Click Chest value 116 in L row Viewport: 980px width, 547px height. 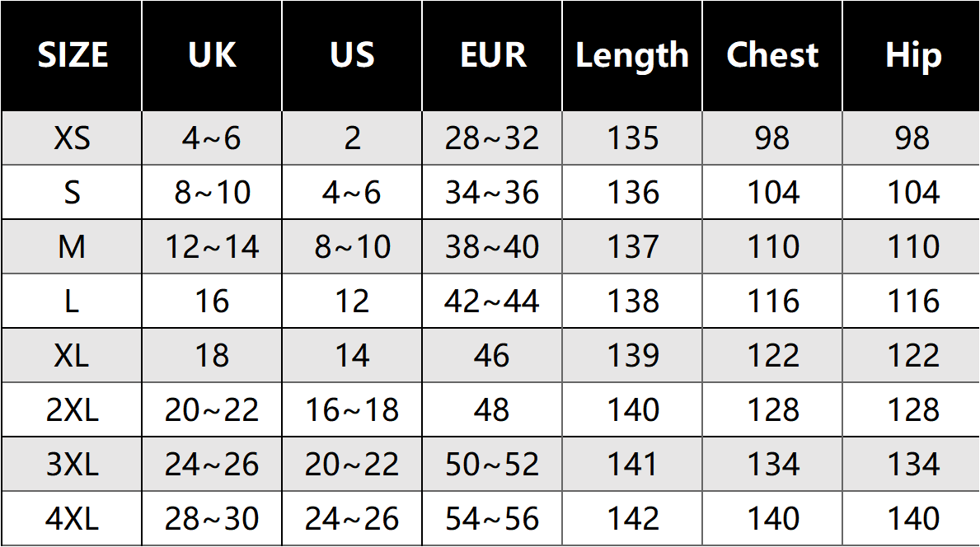pyautogui.click(x=772, y=302)
